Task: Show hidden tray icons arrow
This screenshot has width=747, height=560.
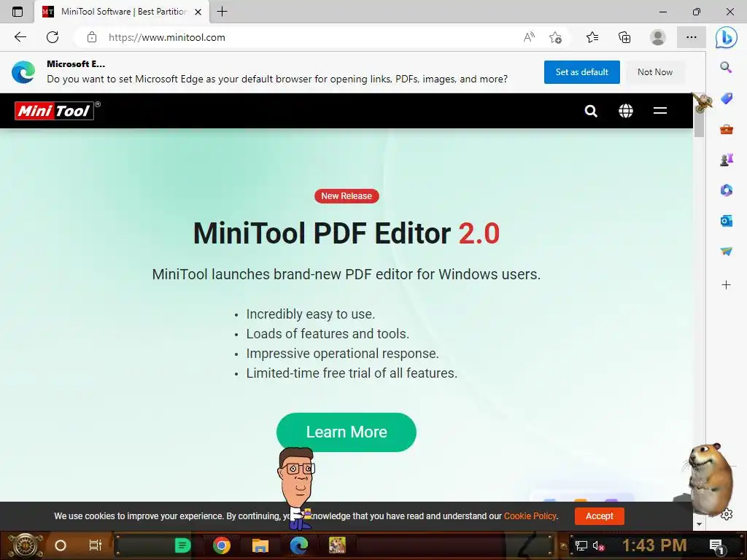Action: [564, 546]
